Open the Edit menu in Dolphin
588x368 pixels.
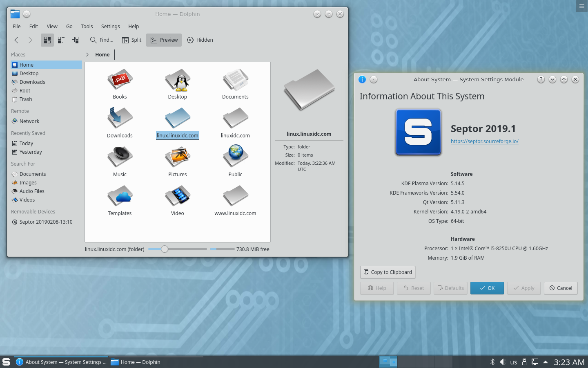(33, 27)
